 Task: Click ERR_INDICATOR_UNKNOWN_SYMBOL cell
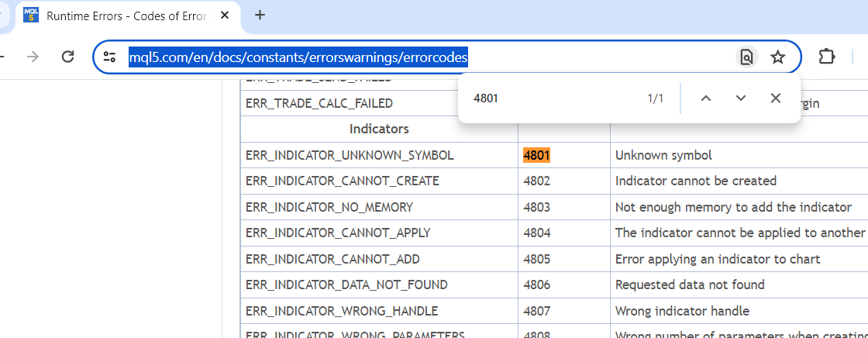379,156
